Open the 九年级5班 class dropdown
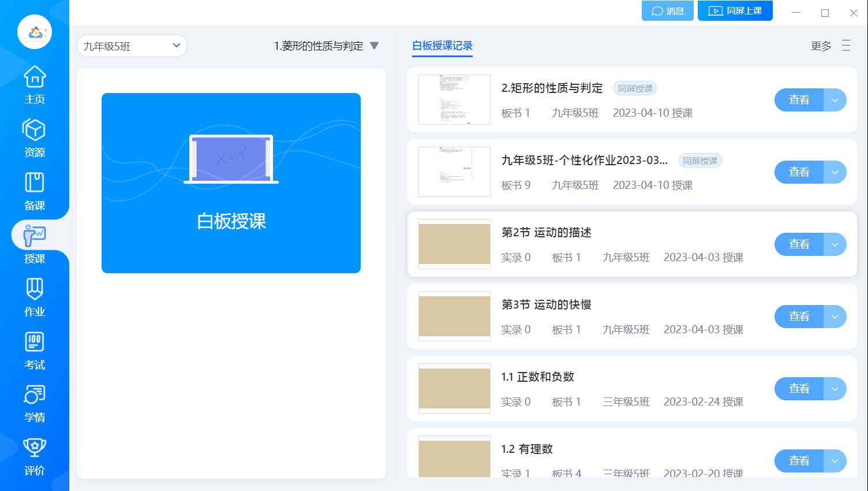Viewport: 868px width, 491px height. 132,46
